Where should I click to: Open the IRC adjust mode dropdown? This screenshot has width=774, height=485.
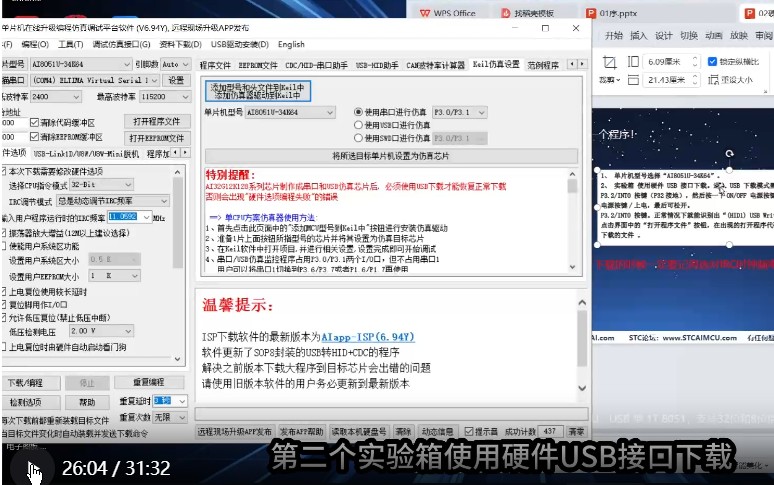[113, 201]
